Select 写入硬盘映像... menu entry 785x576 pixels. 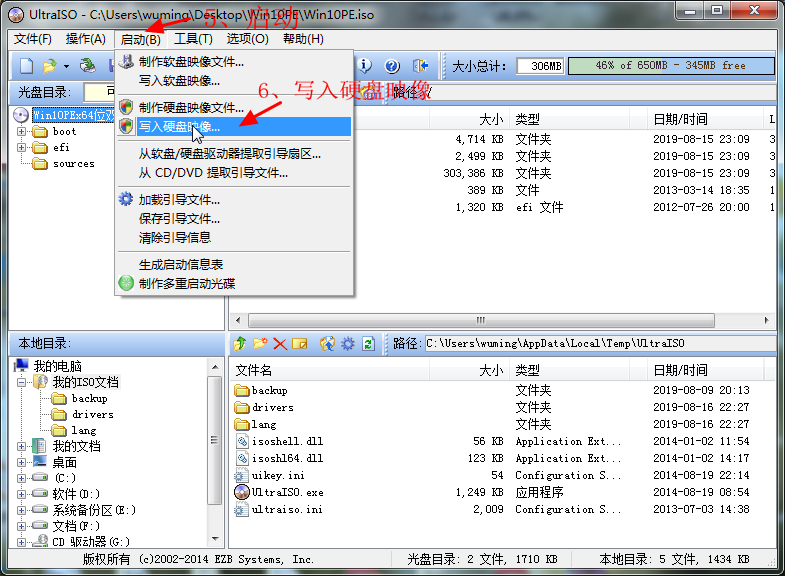pos(234,126)
